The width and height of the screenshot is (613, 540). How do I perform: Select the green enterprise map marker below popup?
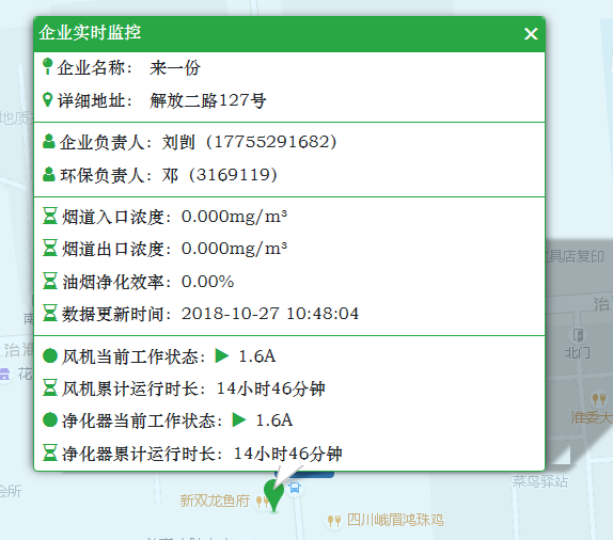click(x=271, y=494)
